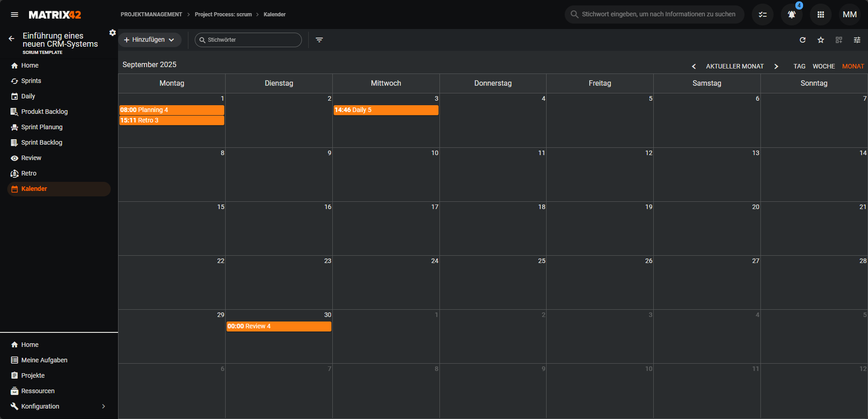868x419 pixels.
Task: Open the Planning 4 calendar event
Action: (x=171, y=110)
